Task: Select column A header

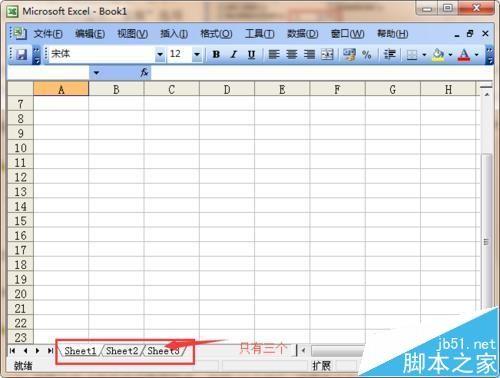Action: click(x=61, y=89)
